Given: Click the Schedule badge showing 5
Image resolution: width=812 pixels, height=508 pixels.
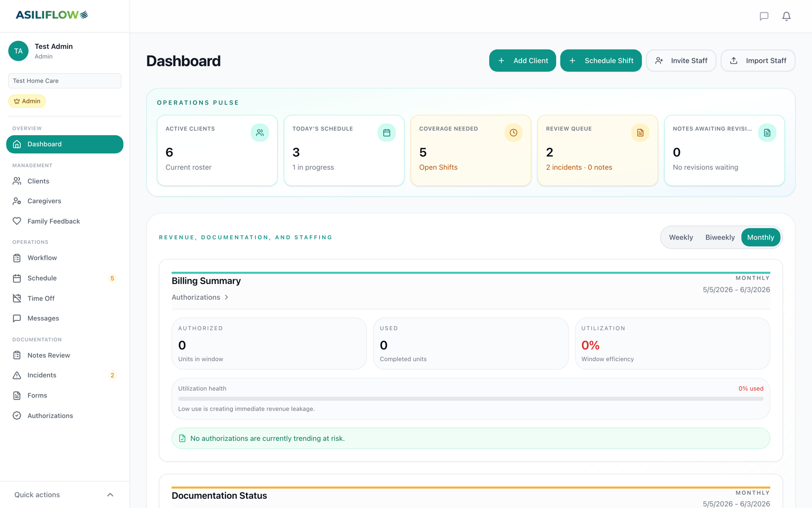Looking at the screenshot, I should pos(112,278).
